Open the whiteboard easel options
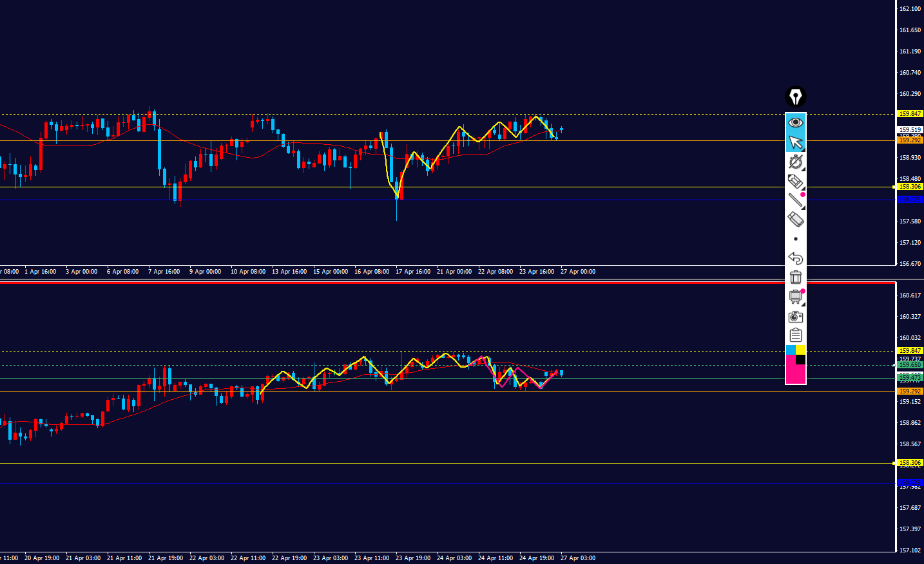Viewport: 924px width, 564px height. coord(795,297)
